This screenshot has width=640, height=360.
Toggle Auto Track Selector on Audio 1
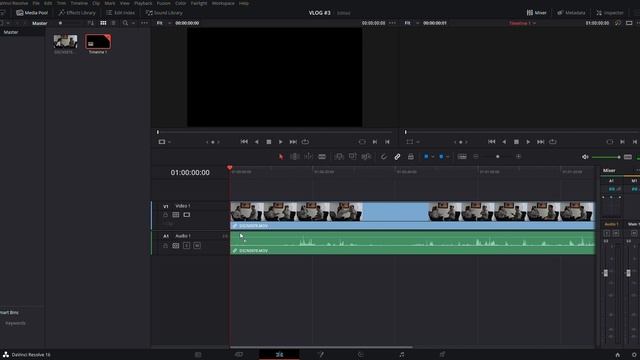[x=176, y=246]
